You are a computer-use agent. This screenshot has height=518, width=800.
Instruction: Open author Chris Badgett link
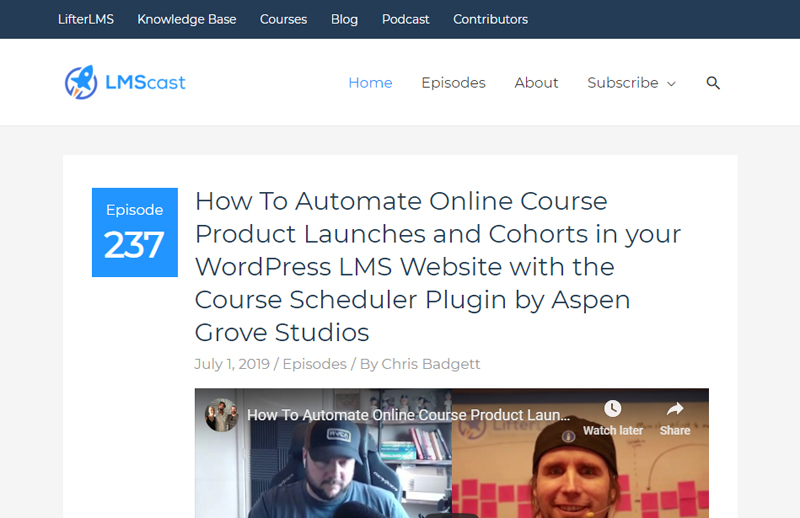point(431,364)
